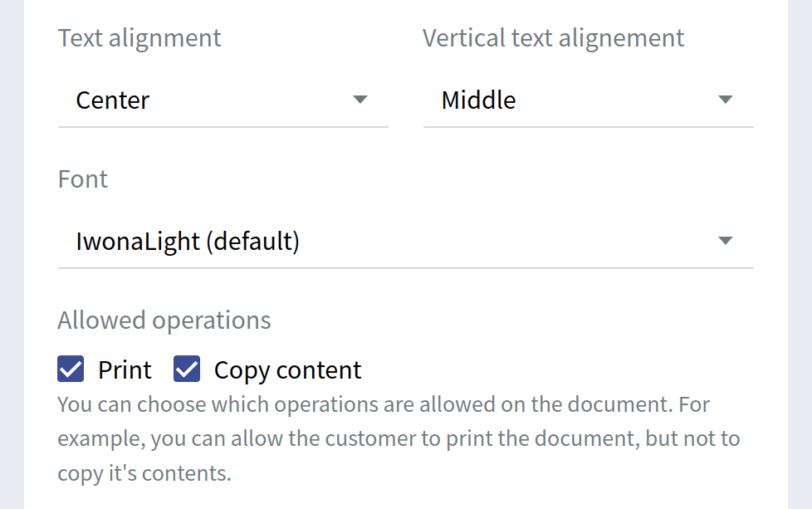Viewport: 812px width, 509px height.
Task: Open the Vertical text alignement dropdown showing Middle
Action: pos(589,100)
